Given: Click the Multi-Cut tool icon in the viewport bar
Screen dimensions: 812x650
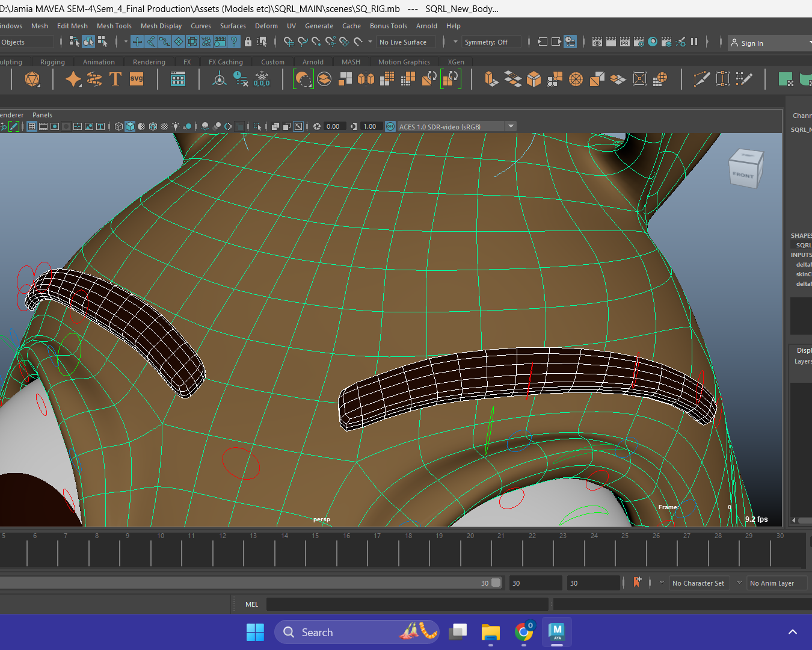Looking at the screenshot, I should 701,79.
